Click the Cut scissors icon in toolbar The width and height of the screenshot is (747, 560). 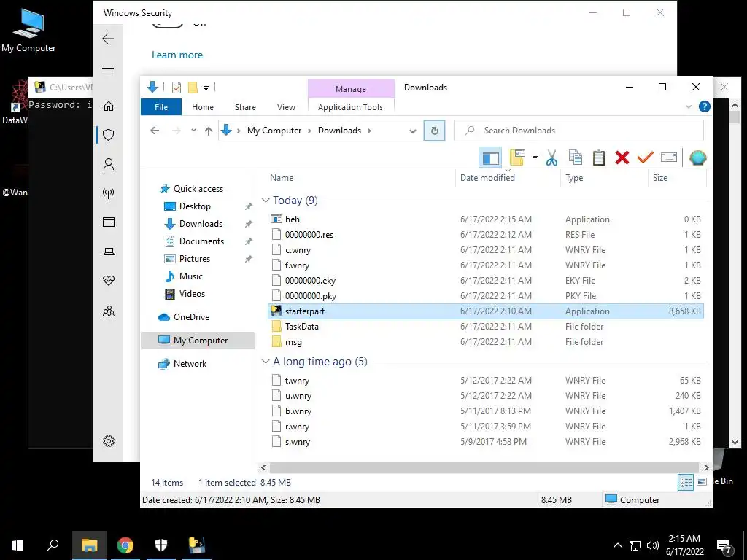[x=551, y=157]
